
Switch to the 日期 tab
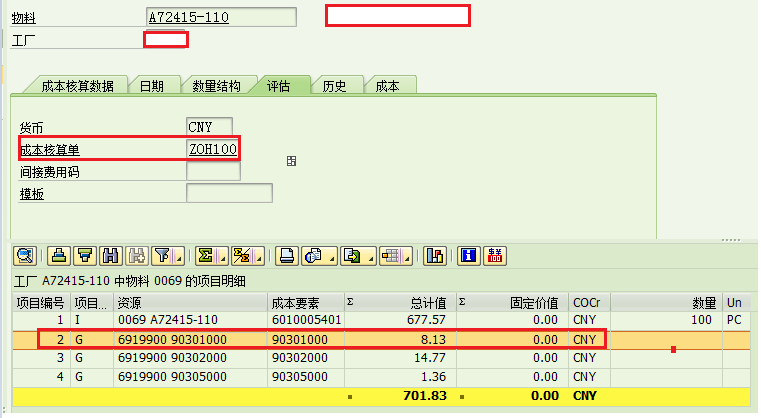point(151,86)
